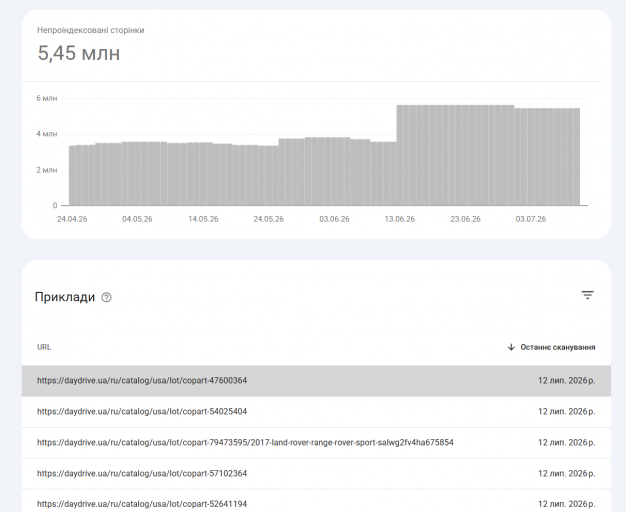
Task: Open URL row ending copart-47600364
Action: click(316, 381)
